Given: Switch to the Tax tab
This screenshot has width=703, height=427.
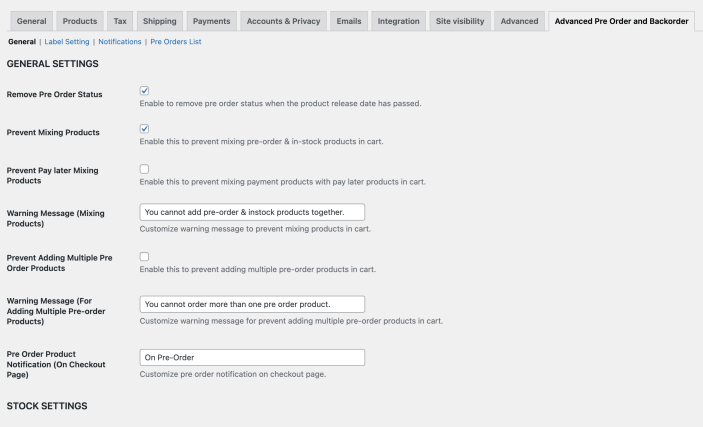Looking at the screenshot, I should [120, 21].
